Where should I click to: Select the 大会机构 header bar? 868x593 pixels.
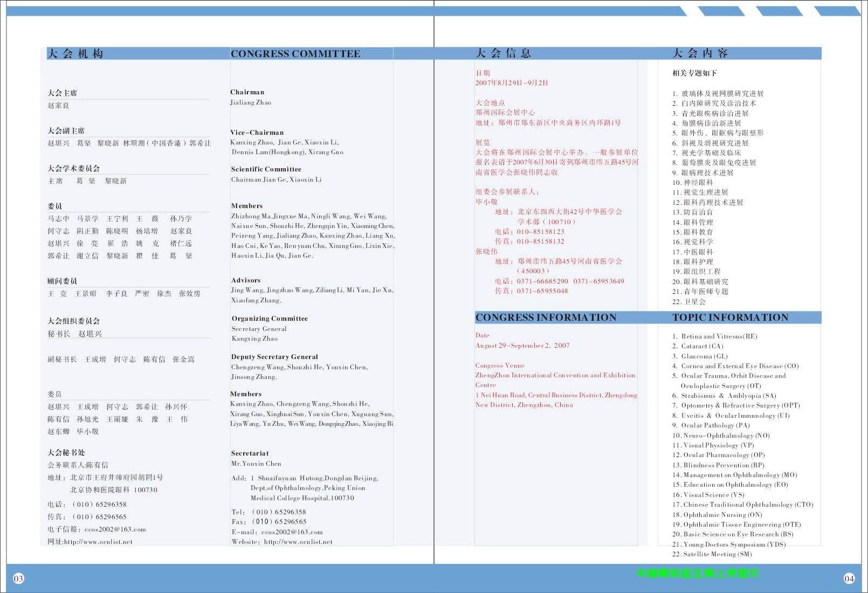click(75, 53)
